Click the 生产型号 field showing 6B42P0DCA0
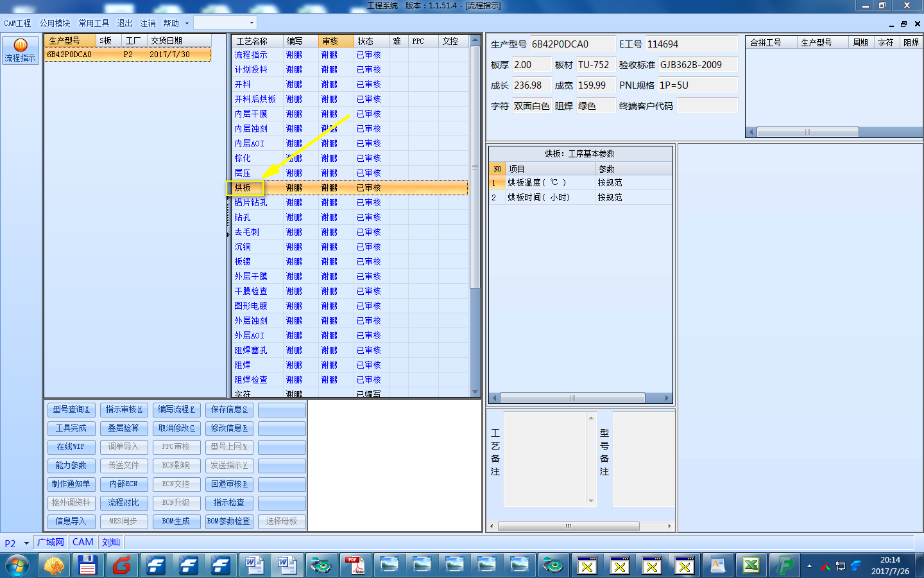Screen dimensions: 924x578 point(572,44)
